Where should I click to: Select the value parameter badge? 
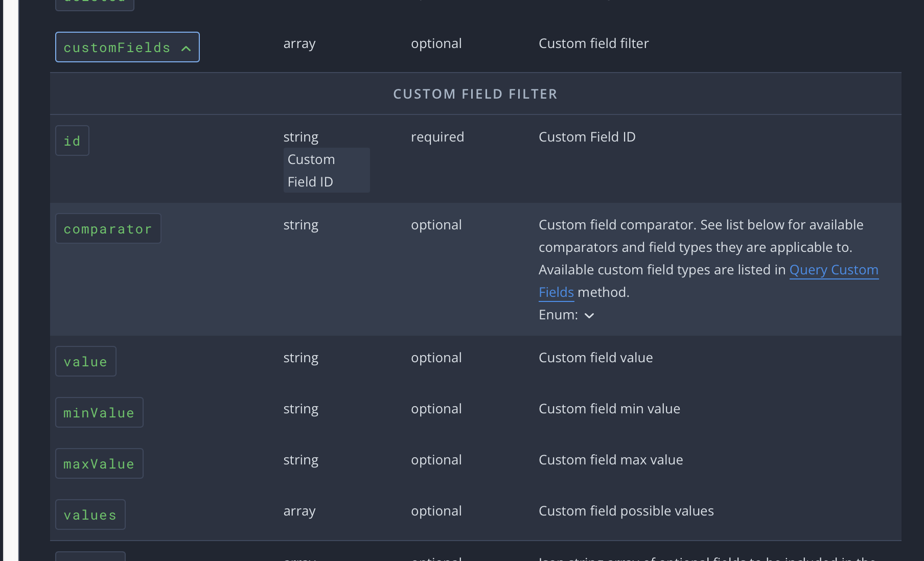85,362
